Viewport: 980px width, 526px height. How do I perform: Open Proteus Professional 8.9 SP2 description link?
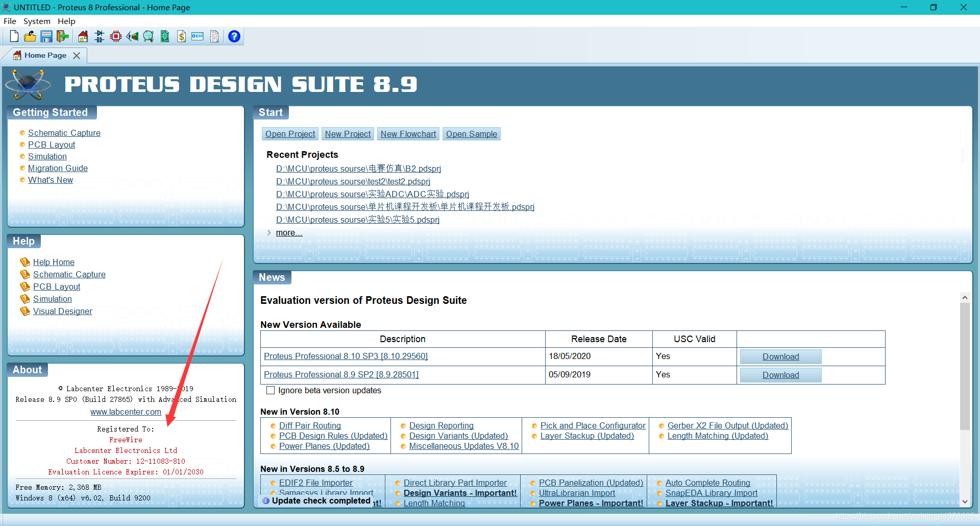click(x=341, y=374)
